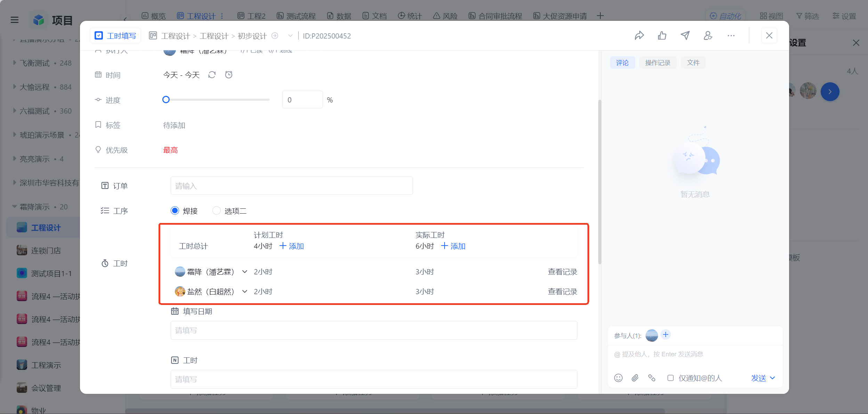Click the add member person icon

pyautogui.click(x=708, y=35)
